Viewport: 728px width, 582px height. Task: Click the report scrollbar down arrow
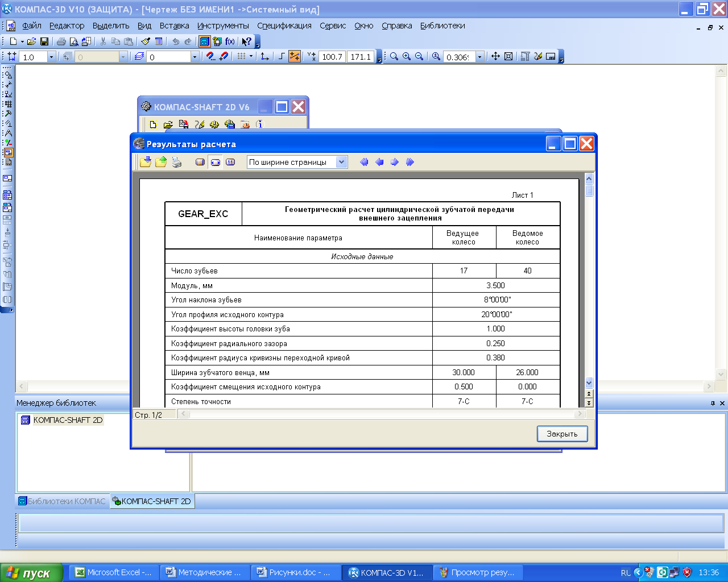(x=589, y=383)
